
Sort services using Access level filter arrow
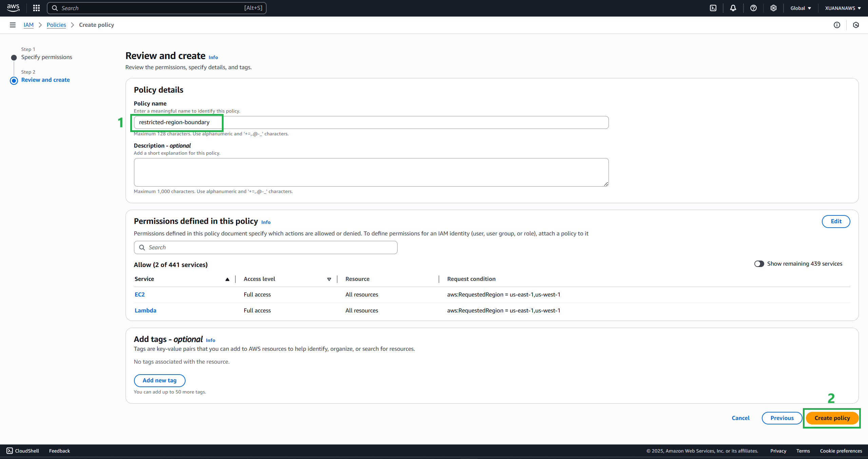click(329, 279)
